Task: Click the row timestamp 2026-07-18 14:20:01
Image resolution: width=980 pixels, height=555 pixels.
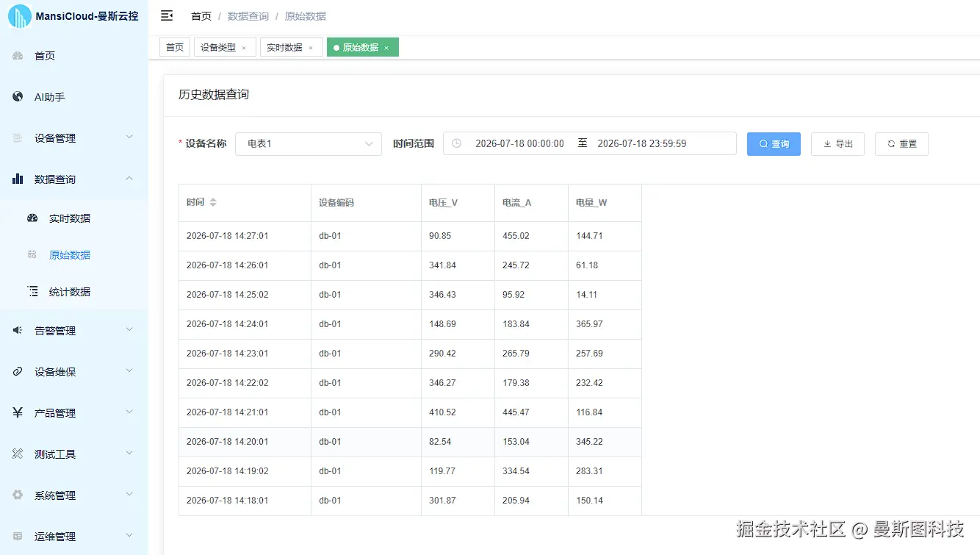Action: click(228, 442)
